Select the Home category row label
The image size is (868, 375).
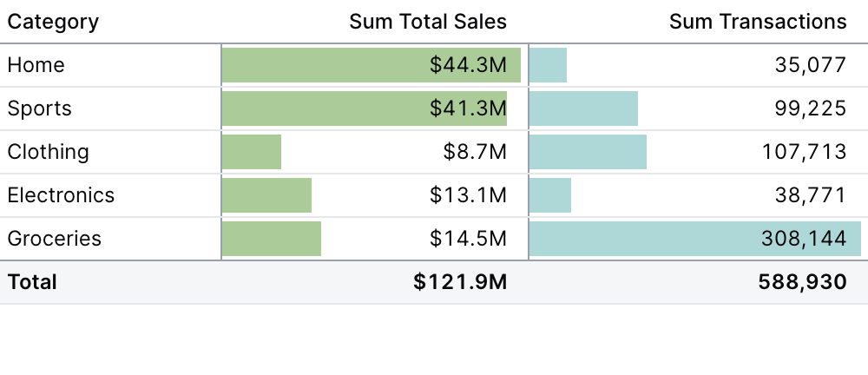click(x=36, y=65)
